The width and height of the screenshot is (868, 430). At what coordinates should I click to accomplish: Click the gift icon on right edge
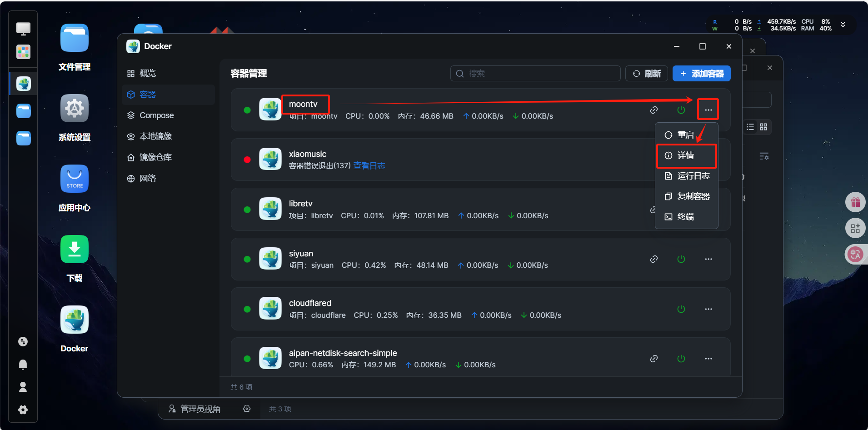pyautogui.click(x=855, y=202)
